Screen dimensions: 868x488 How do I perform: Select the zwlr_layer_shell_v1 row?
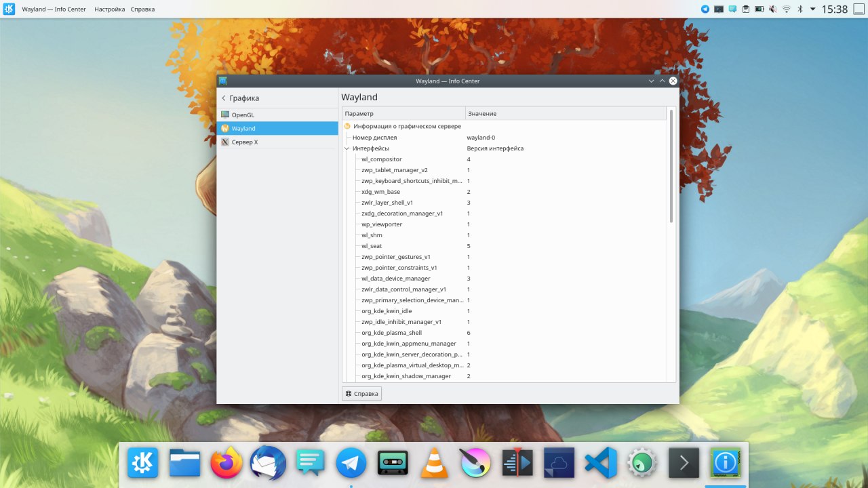[505, 203]
